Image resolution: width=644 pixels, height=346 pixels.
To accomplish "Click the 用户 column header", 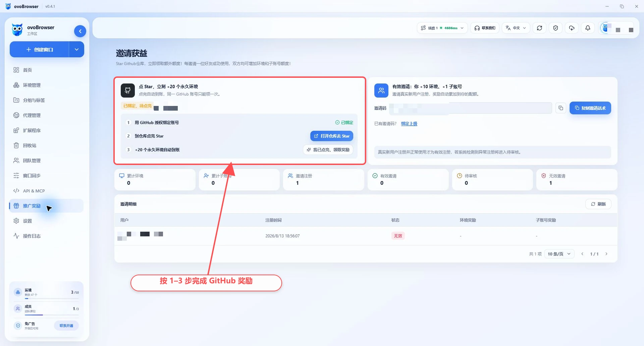I will point(124,220).
